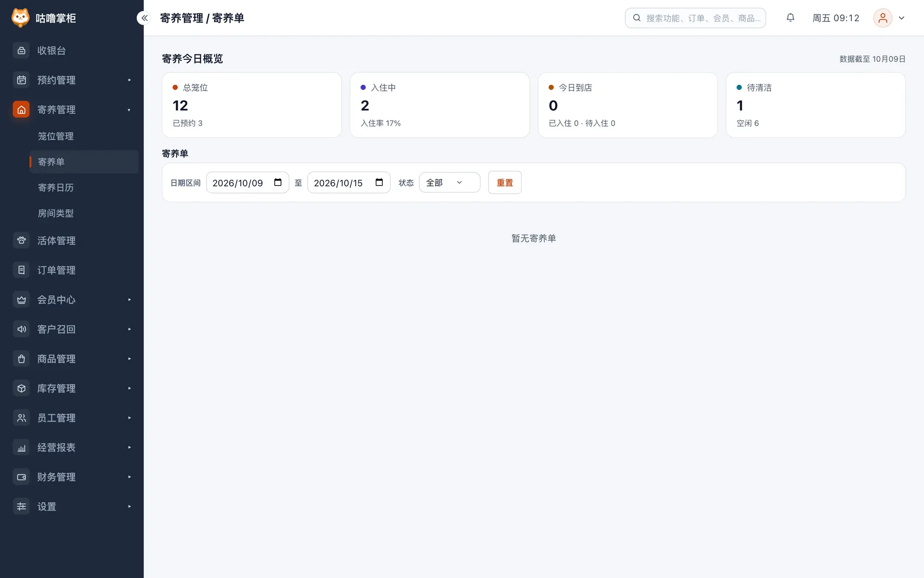Click the end date field 2026/10/15
The height and width of the screenshot is (578, 924).
pos(349,183)
